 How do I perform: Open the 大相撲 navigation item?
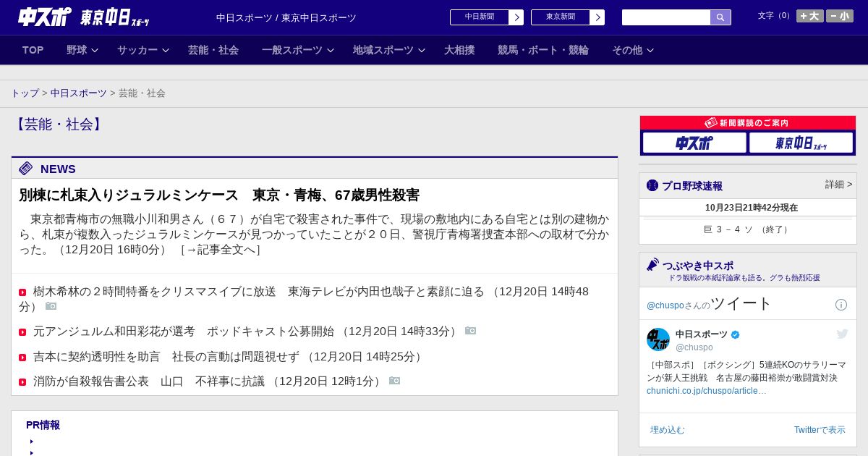459,50
